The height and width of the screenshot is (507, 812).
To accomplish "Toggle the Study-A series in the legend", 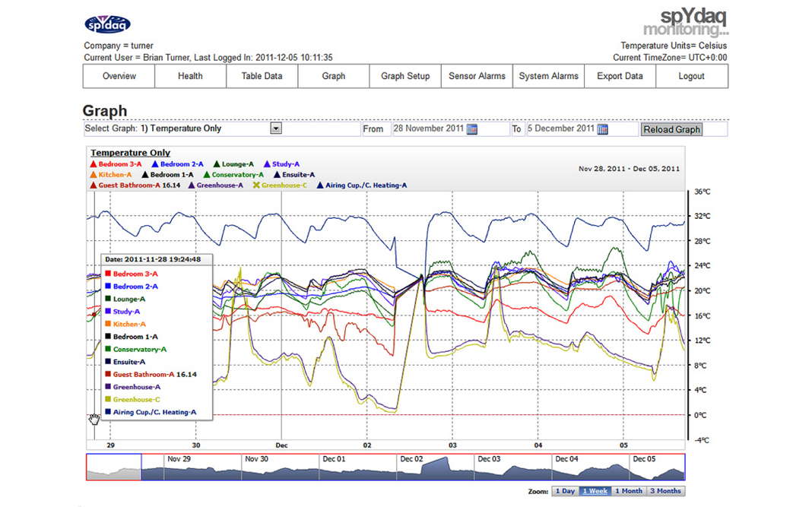I will (x=285, y=164).
